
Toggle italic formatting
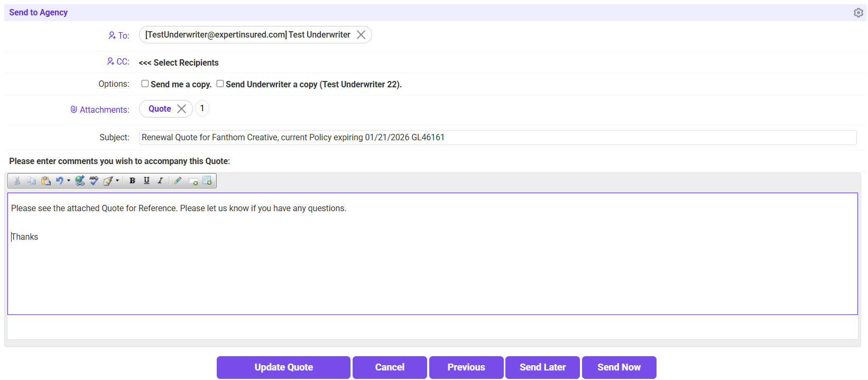click(x=160, y=181)
